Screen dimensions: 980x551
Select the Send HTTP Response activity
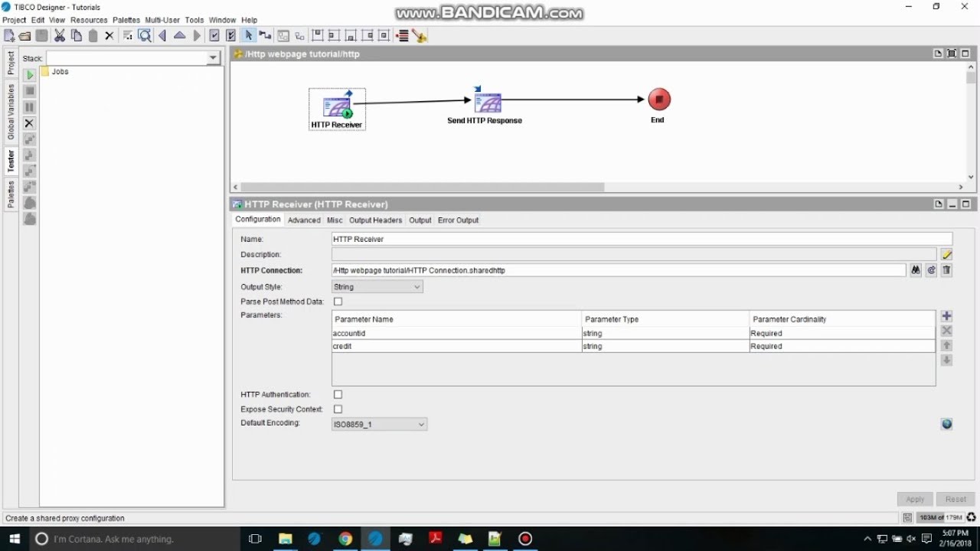click(x=485, y=103)
